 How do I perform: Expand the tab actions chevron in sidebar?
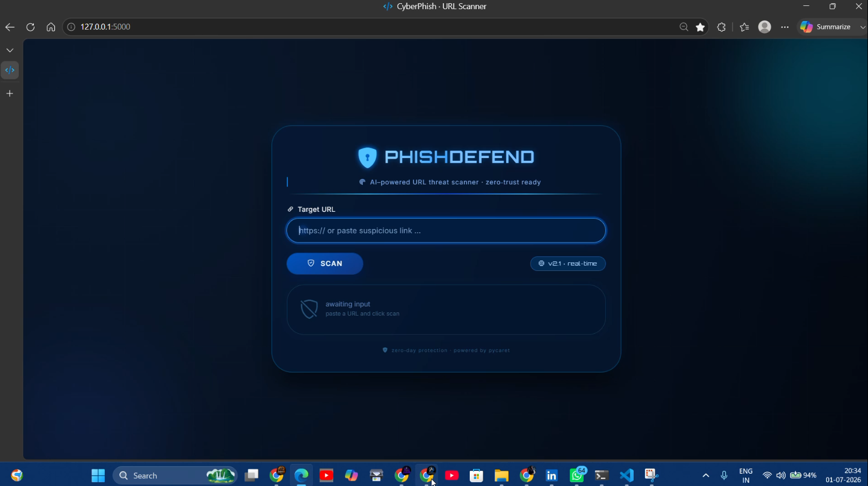(x=10, y=50)
